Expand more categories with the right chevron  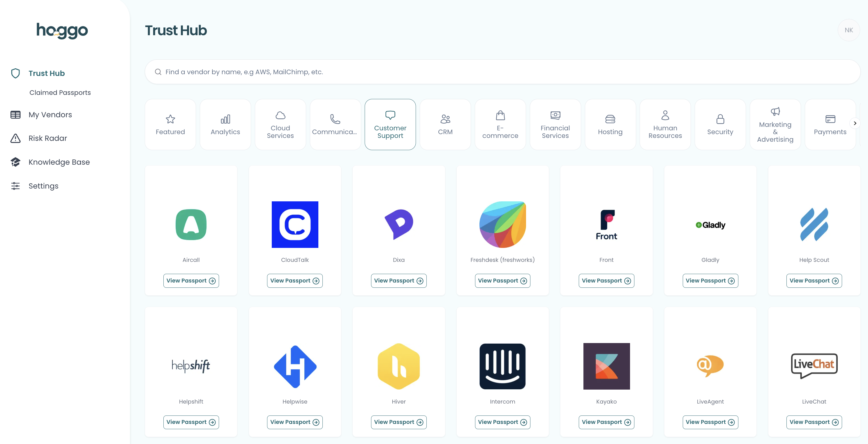(x=855, y=123)
